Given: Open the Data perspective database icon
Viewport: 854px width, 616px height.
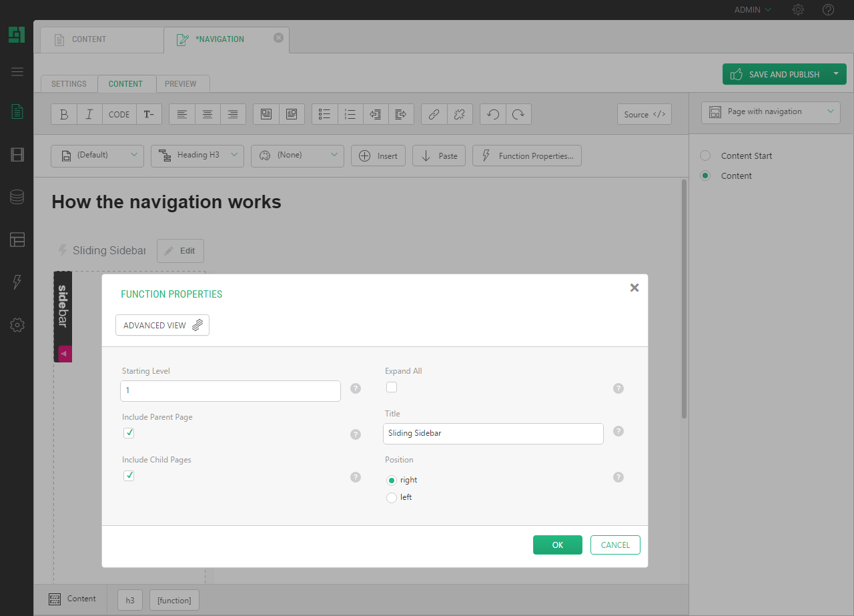Looking at the screenshot, I should coord(17,197).
